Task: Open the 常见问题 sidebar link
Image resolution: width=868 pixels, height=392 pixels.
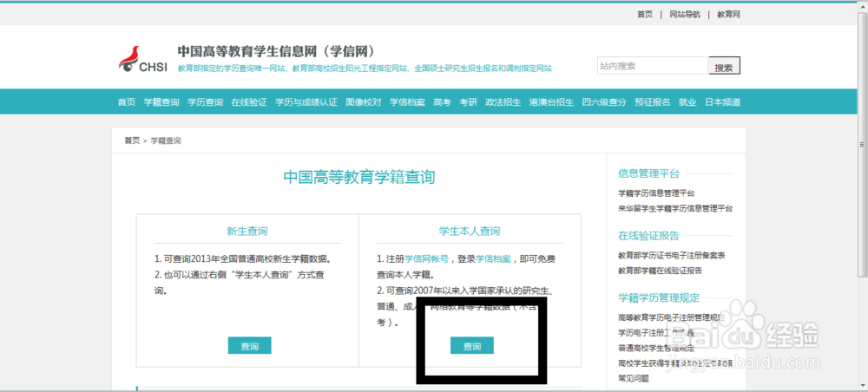Action: pyautogui.click(x=634, y=379)
